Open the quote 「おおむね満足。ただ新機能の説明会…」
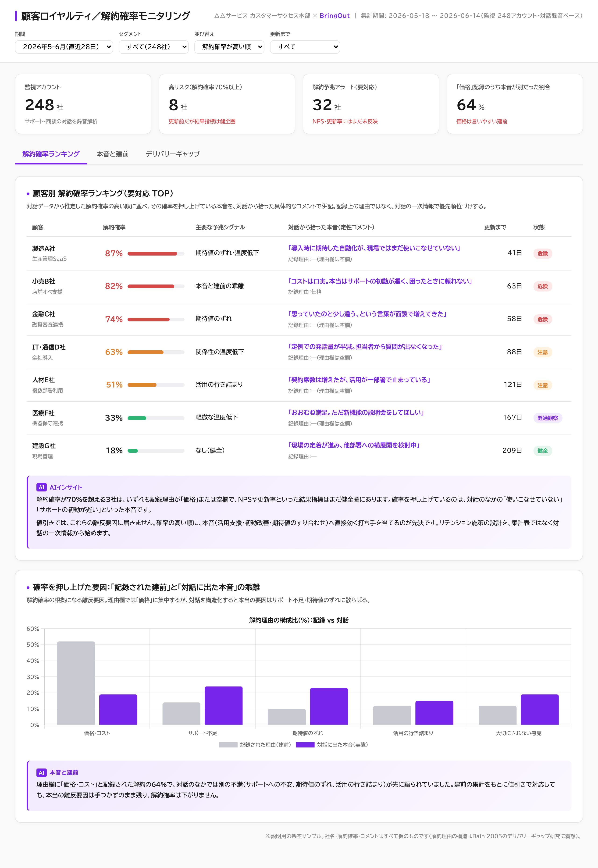The height and width of the screenshot is (868, 598). click(356, 413)
